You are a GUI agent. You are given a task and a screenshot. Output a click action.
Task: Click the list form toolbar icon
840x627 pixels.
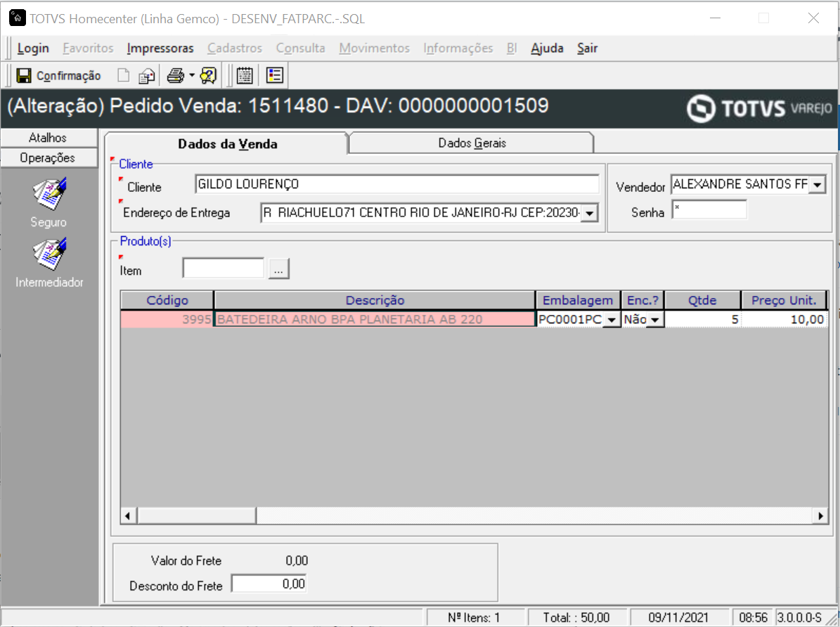275,75
